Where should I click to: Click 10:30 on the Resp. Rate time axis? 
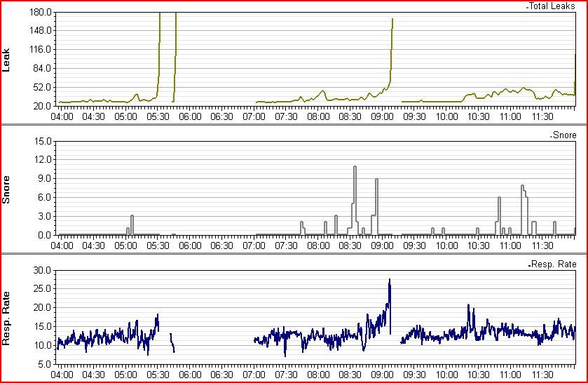pos(479,375)
